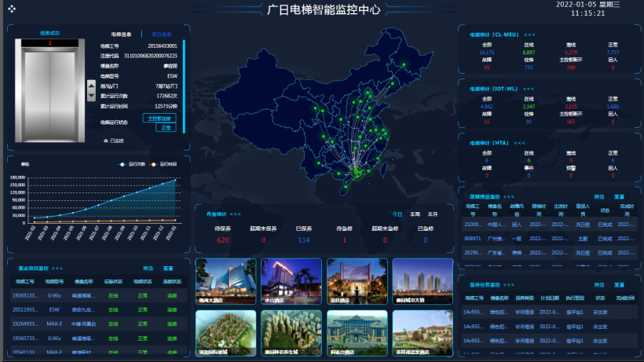Click the 正常 status button
The image size is (644, 362).
[x=166, y=127]
